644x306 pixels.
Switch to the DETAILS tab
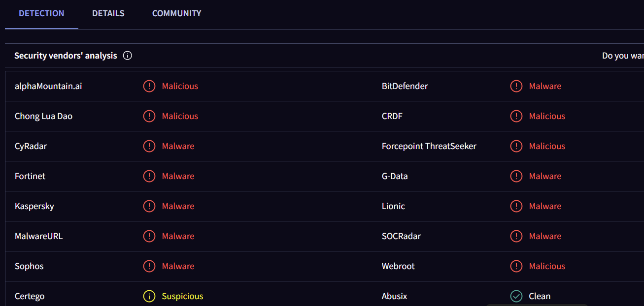(x=108, y=13)
